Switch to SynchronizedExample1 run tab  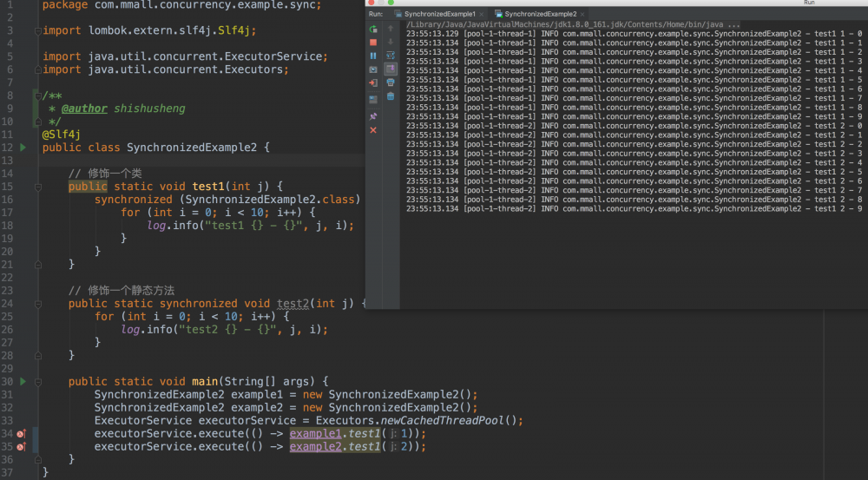point(439,14)
